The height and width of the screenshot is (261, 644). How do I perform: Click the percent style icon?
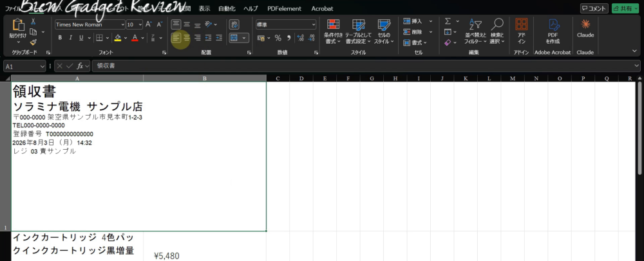point(278,38)
